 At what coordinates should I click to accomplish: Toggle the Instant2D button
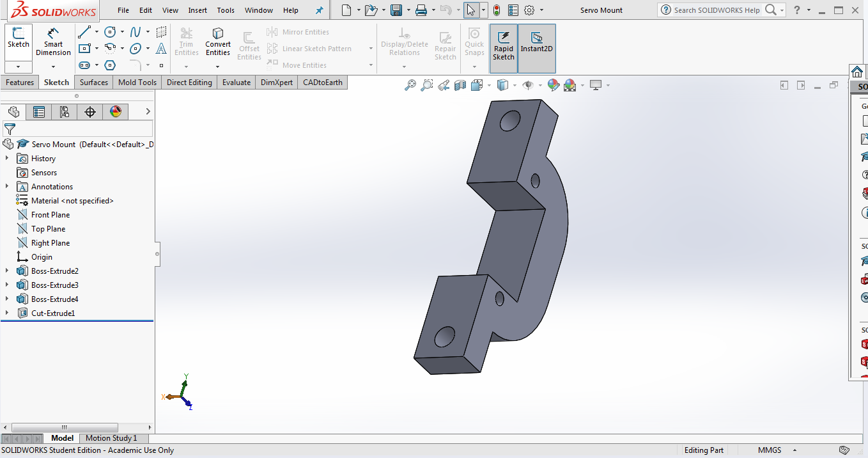point(537,47)
